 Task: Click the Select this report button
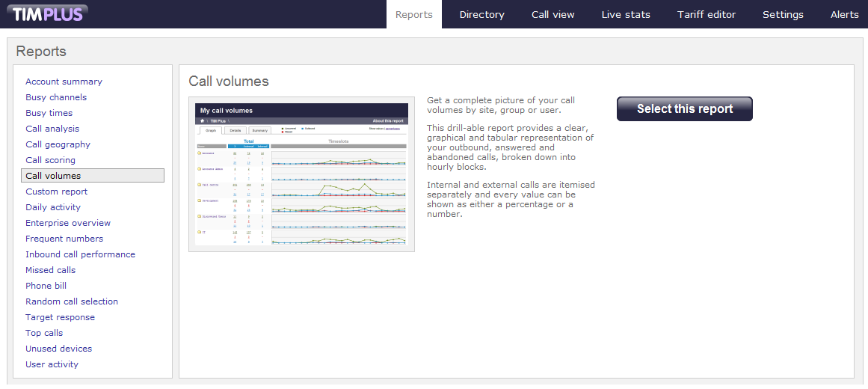[684, 108]
